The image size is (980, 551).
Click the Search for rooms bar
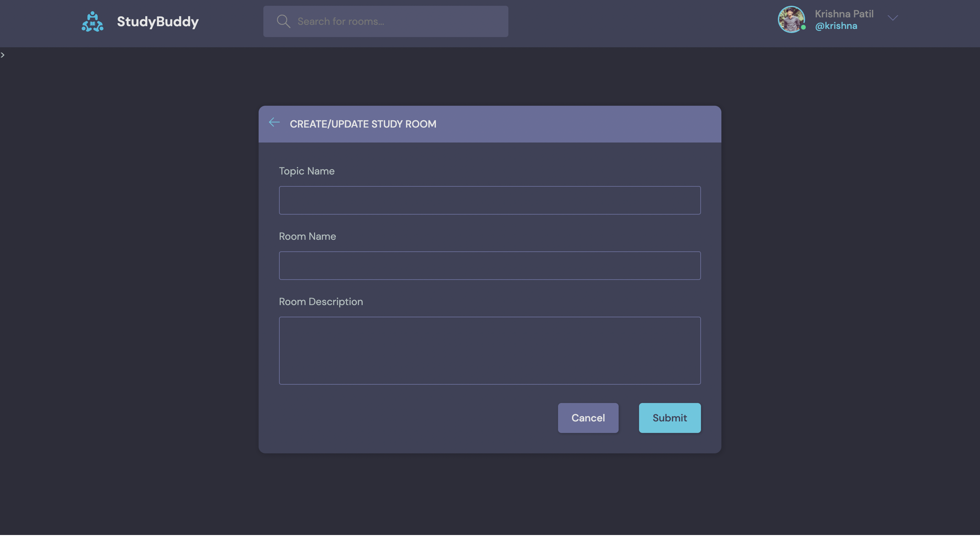(x=386, y=21)
